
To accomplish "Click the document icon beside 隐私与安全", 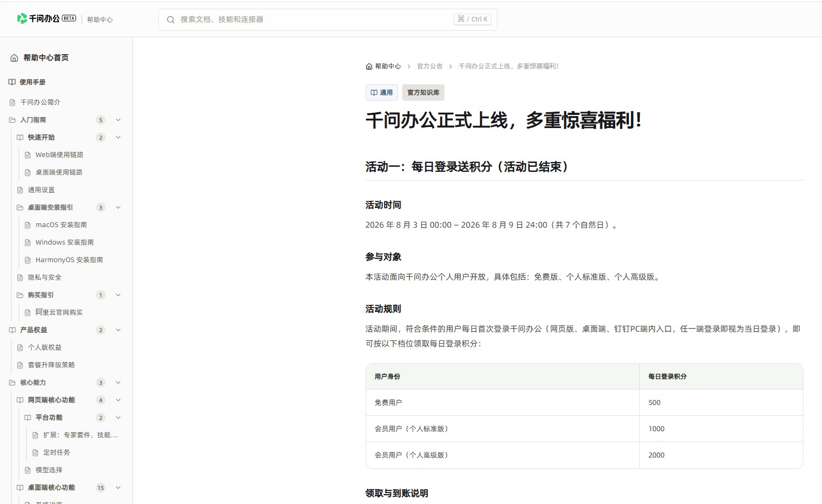I will coord(20,277).
